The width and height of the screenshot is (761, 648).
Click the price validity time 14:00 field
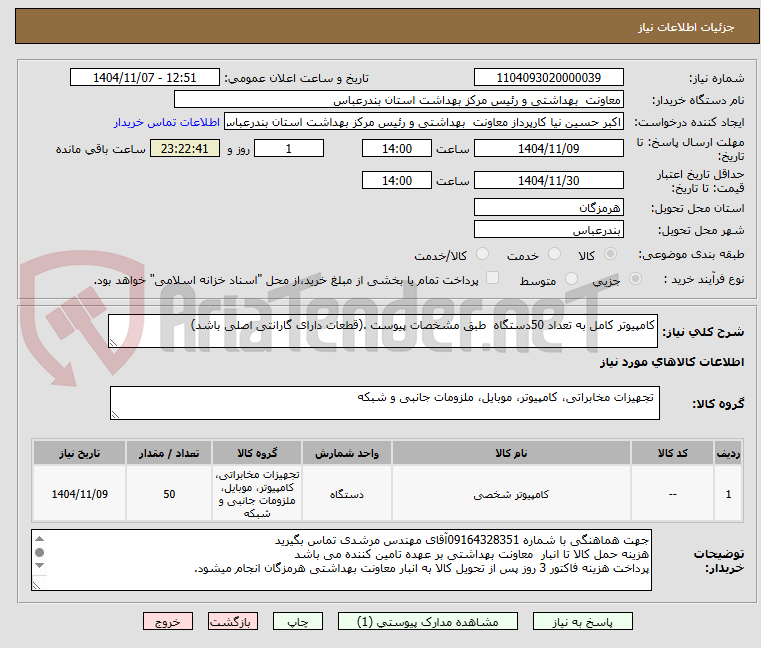coord(397,181)
